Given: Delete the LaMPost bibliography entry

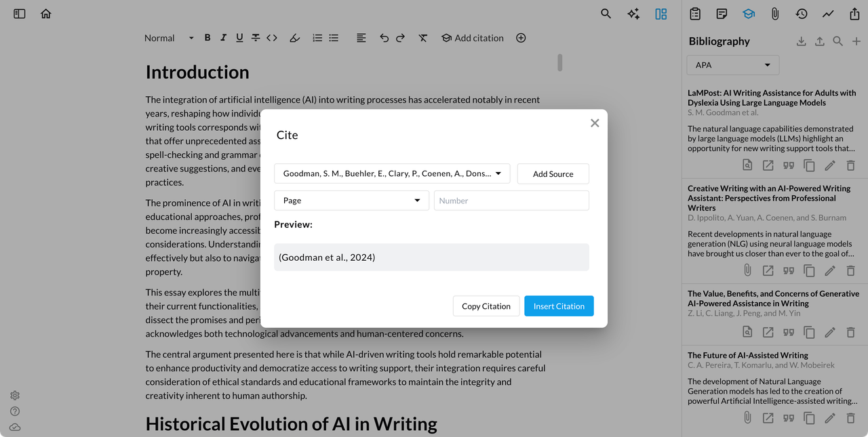Looking at the screenshot, I should [850, 165].
